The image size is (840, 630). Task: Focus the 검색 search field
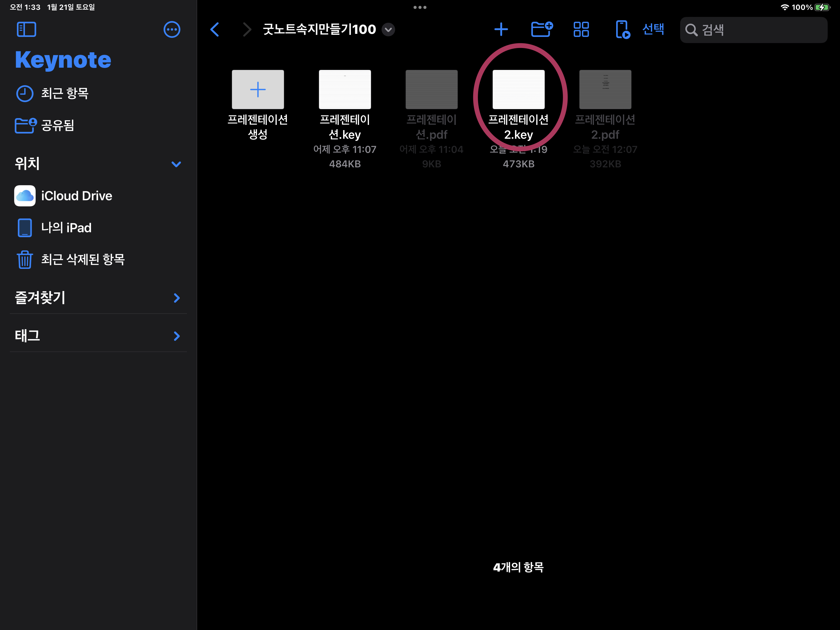[x=753, y=30]
